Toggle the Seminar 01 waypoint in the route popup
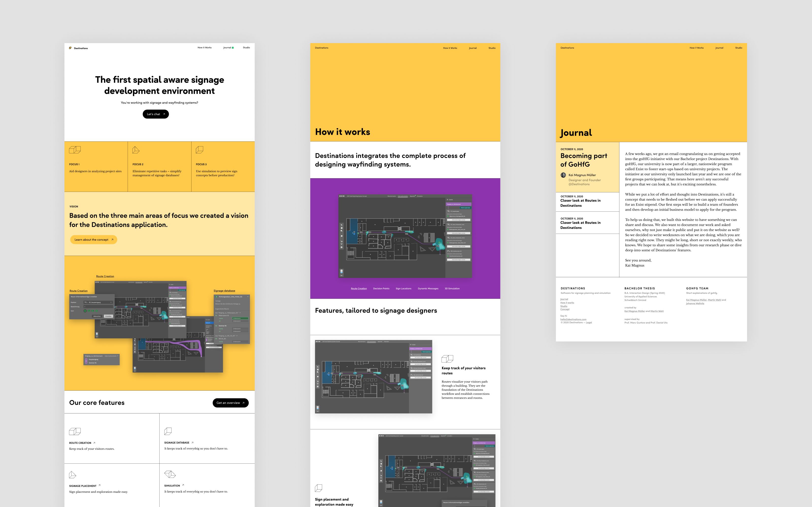812x507 pixels. tap(86, 363)
